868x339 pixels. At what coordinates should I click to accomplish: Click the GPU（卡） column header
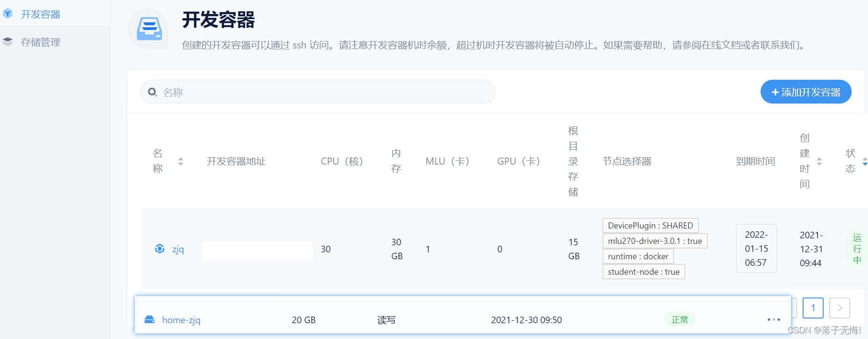[519, 161]
